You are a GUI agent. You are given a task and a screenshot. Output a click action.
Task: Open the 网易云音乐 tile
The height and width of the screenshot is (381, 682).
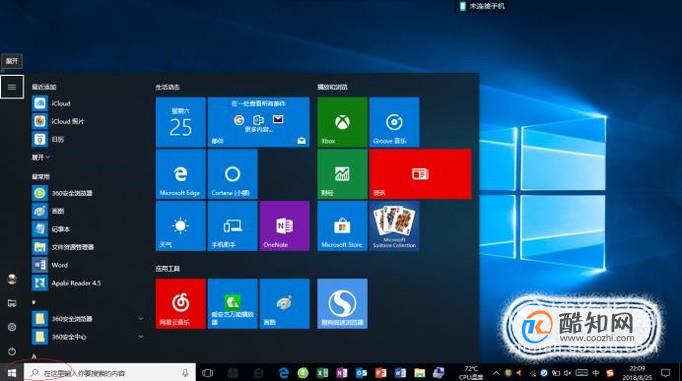point(181,304)
